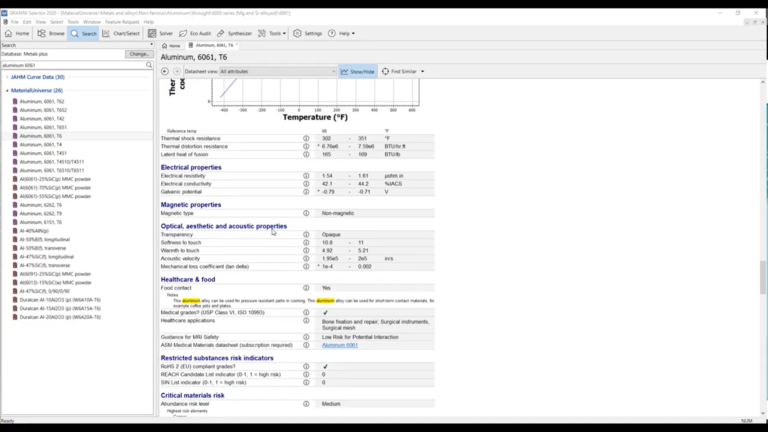Image resolution: width=768 pixels, height=432 pixels.
Task: Click the aluminum 6061 search input field
Action: [73, 65]
